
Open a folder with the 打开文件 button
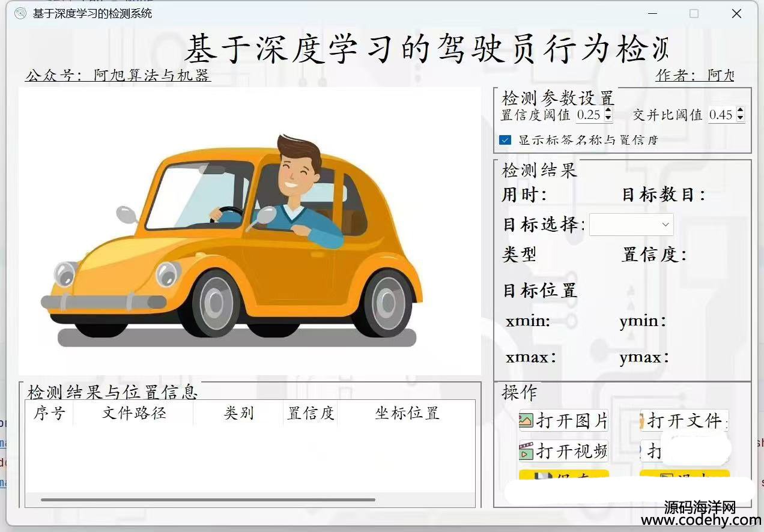click(684, 420)
